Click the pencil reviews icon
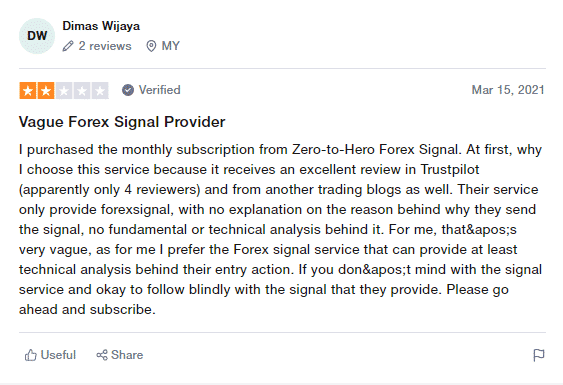 (x=68, y=46)
